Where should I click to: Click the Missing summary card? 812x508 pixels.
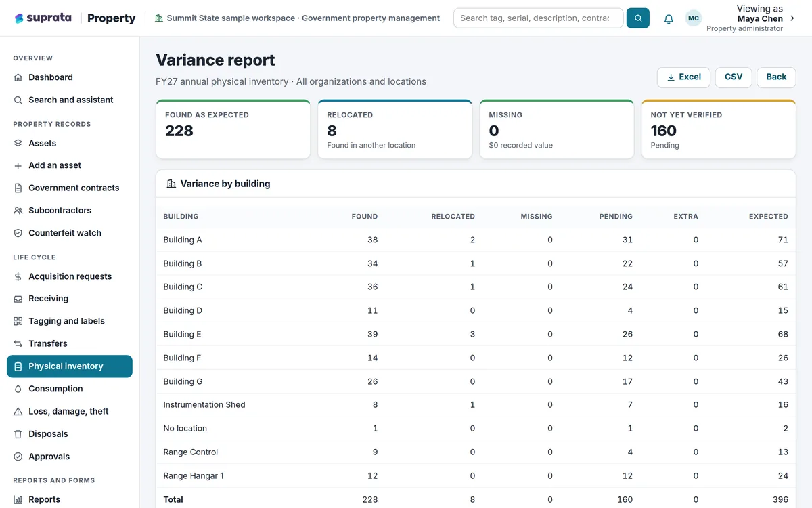pos(556,129)
